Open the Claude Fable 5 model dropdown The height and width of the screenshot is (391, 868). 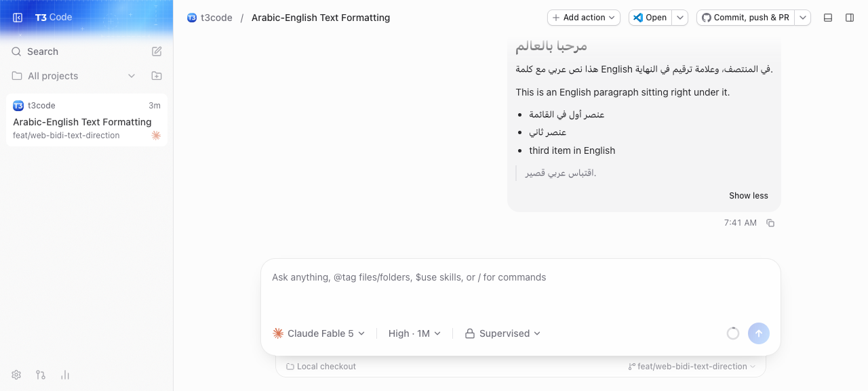(319, 333)
